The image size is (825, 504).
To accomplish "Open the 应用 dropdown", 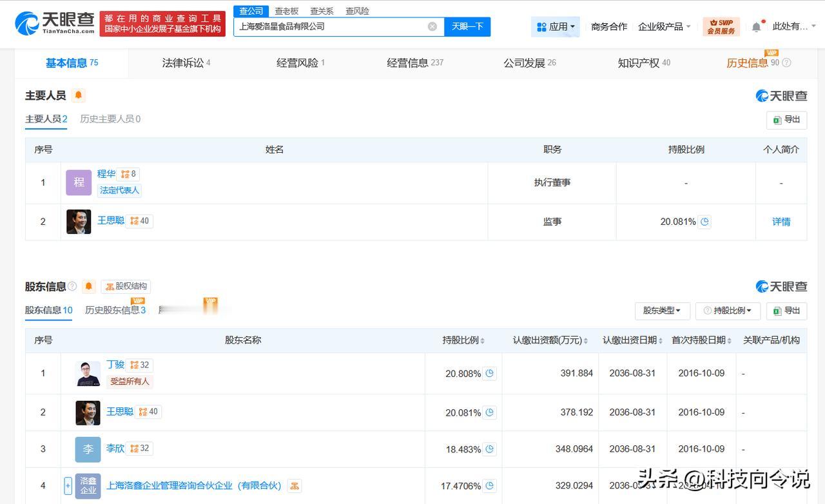I will click(556, 26).
